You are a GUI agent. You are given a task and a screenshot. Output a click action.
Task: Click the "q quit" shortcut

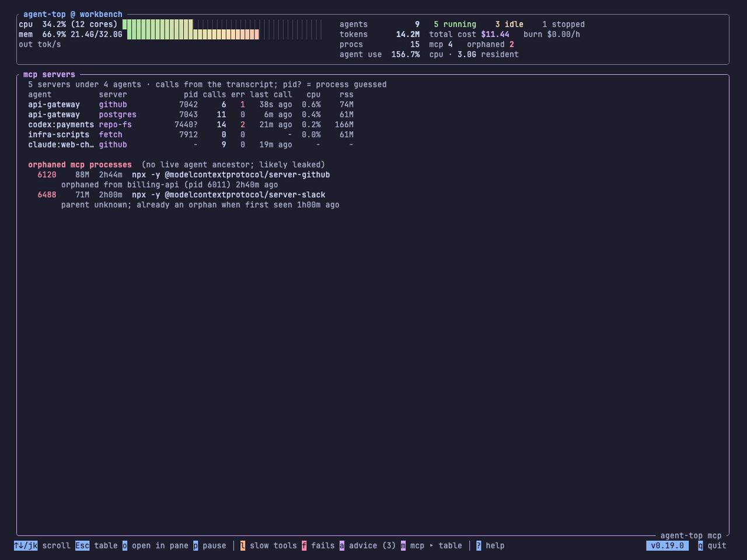713,546
